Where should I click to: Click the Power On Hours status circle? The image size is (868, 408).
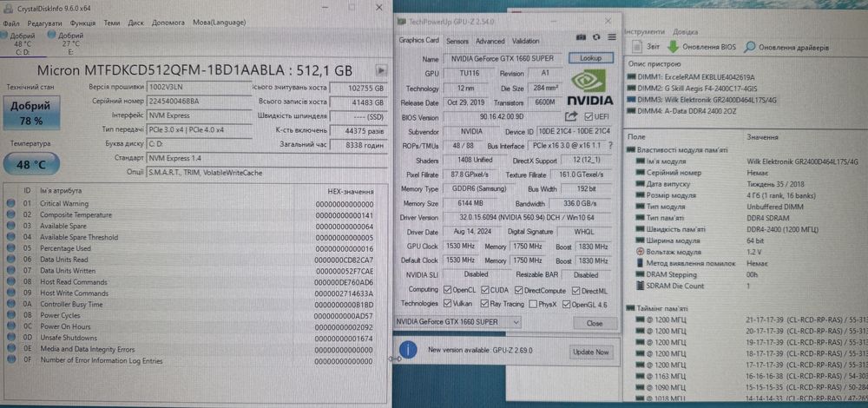click(10, 326)
